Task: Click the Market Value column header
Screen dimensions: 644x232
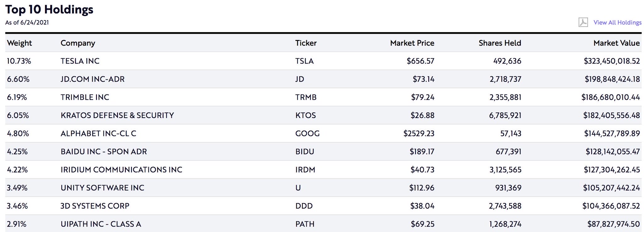Action: click(616, 43)
